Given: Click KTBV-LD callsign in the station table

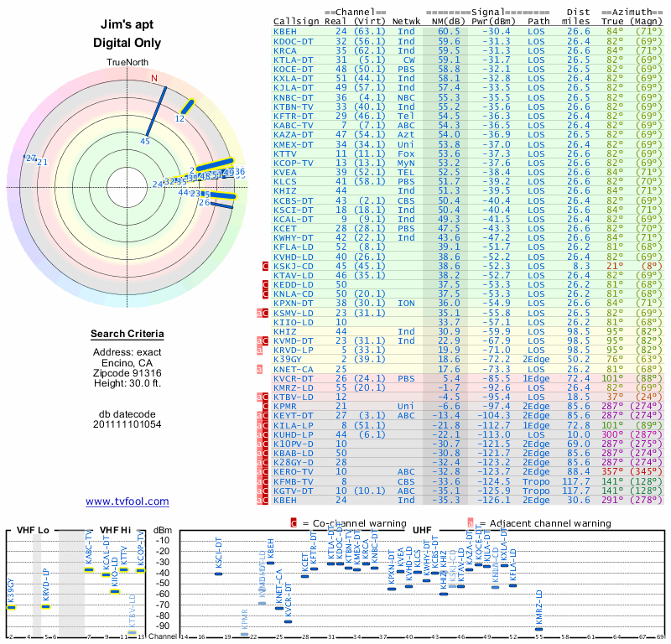Looking at the screenshot, I should pos(293,397).
